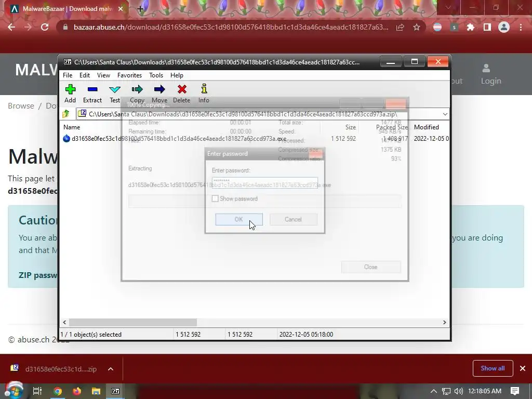Image resolution: width=532 pixels, height=399 pixels.
Task: Sort by the Packed Size column header
Action: coord(392,127)
